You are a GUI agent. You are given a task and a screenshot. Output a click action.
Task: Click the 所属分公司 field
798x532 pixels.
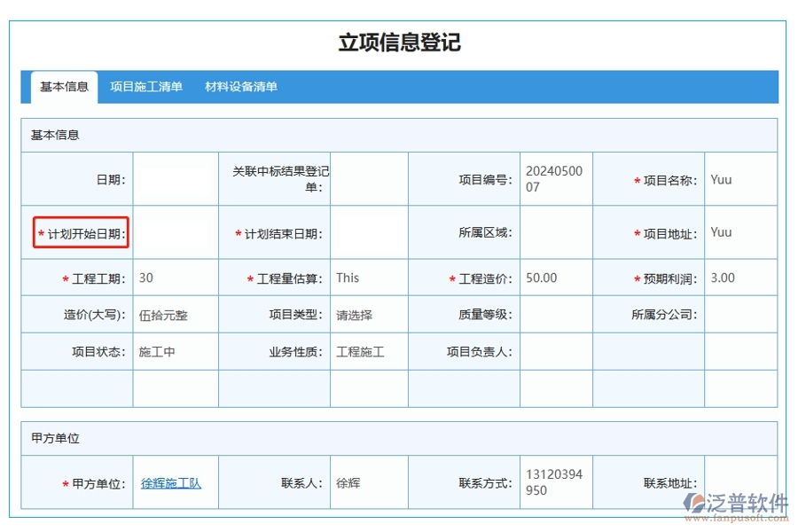click(x=741, y=314)
